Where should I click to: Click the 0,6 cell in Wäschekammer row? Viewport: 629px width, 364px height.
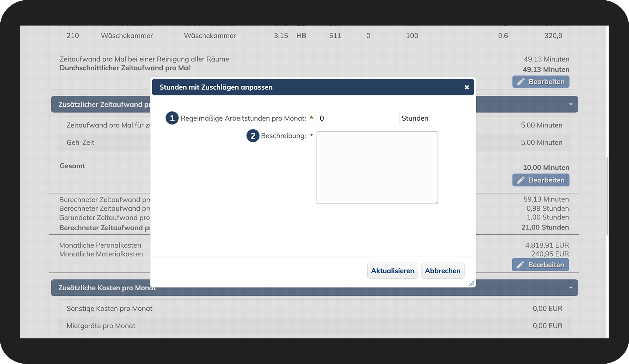[x=503, y=36]
